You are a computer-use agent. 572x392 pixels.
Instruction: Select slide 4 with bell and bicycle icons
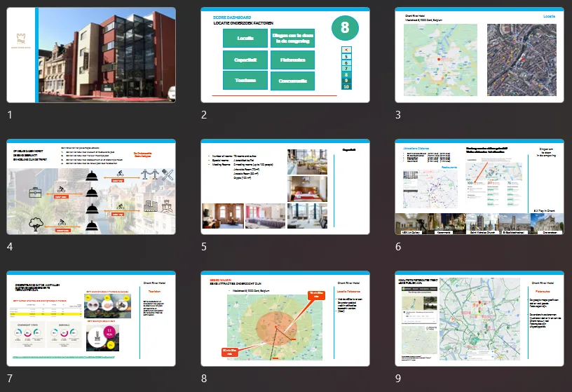(91, 187)
